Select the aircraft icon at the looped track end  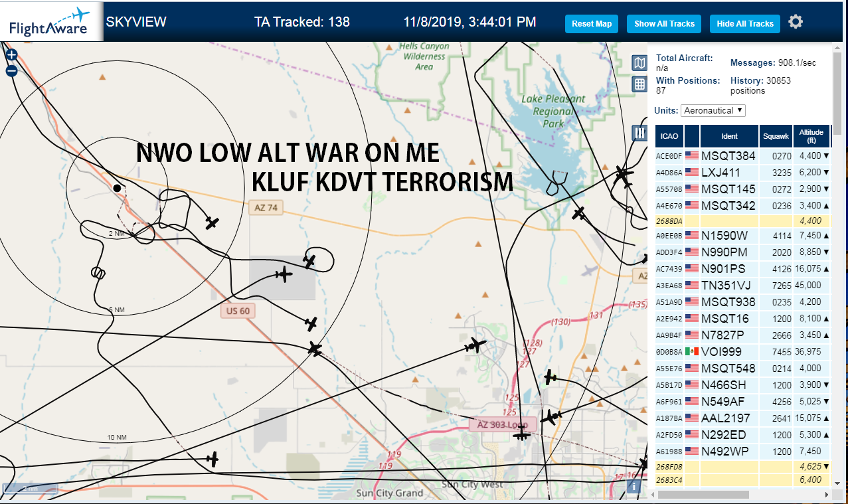309,261
